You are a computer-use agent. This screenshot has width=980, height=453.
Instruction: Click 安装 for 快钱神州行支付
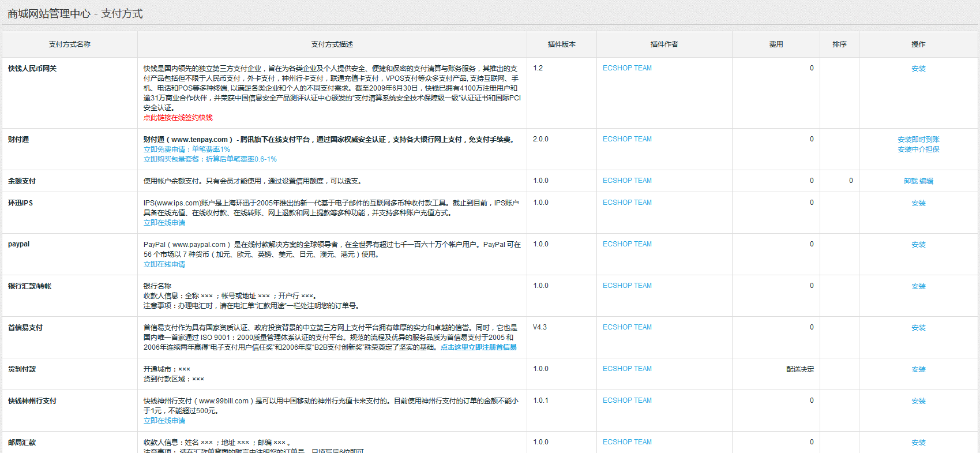point(918,401)
